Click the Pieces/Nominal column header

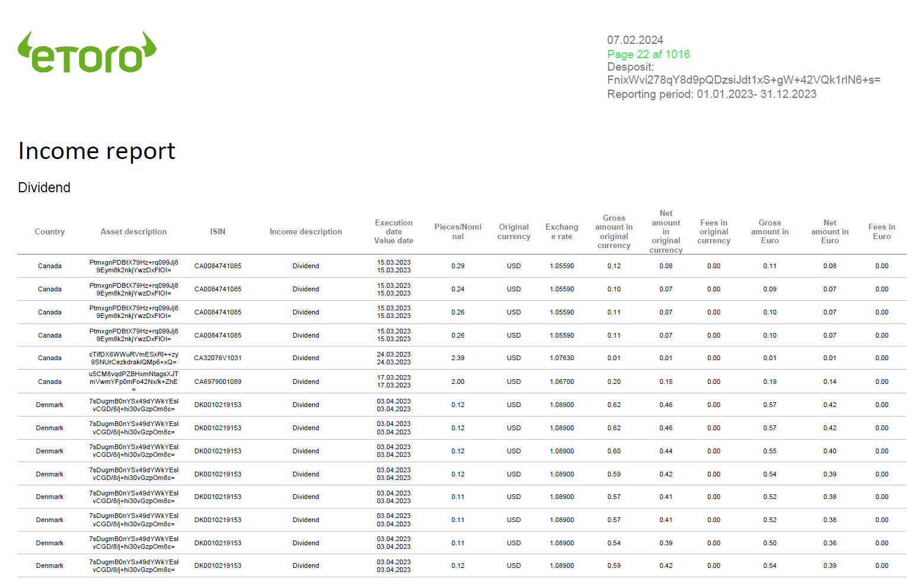[458, 231]
